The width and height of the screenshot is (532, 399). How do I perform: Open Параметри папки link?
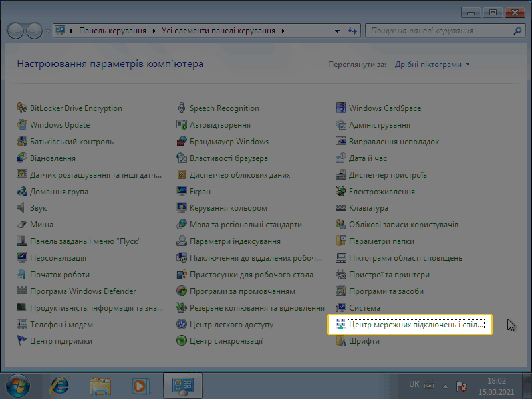381,241
